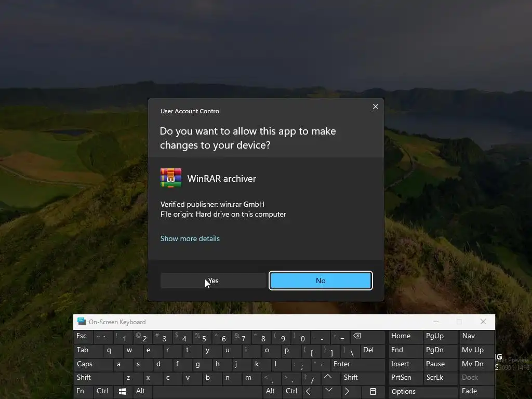The height and width of the screenshot is (399, 532).
Task: Tap the letter h key
Action: tap(221, 364)
